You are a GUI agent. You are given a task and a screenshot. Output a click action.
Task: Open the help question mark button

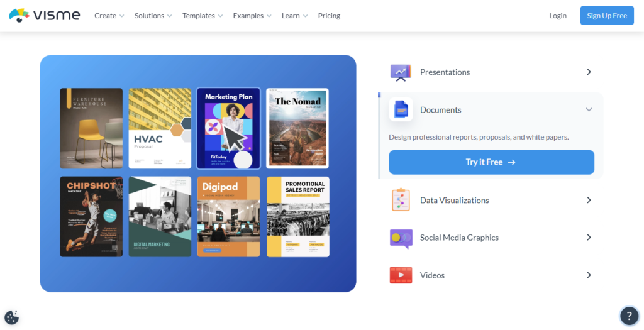pyautogui.click(x=629, y=316)
